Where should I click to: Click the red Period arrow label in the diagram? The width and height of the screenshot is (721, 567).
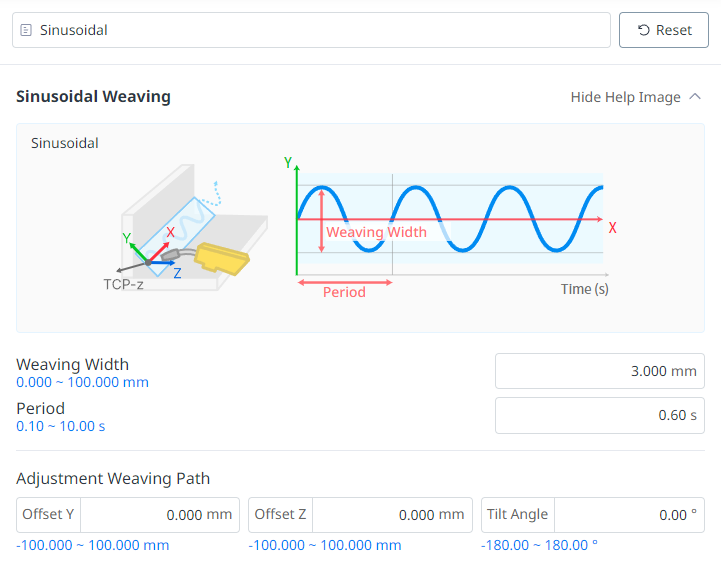click(344, 292)
